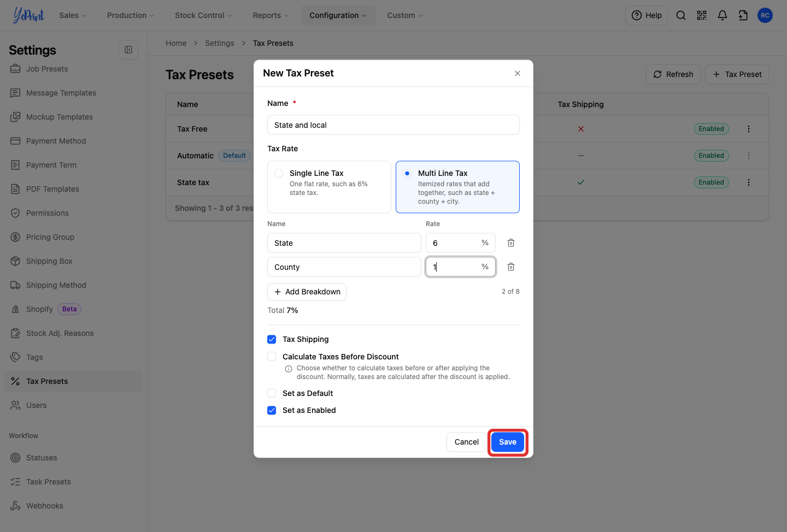Edit the preset Name field
The height and width of the screenshot is (532, 787).
point(393,125)
